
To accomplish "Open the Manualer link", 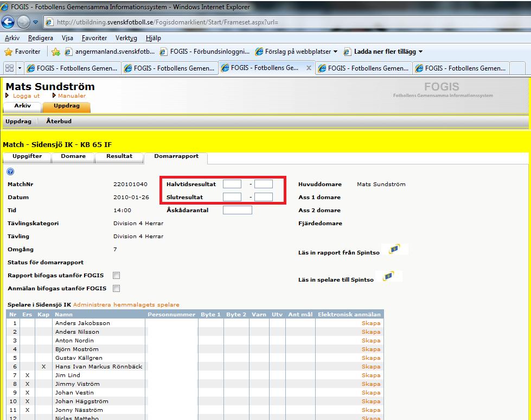I will 72,96.
